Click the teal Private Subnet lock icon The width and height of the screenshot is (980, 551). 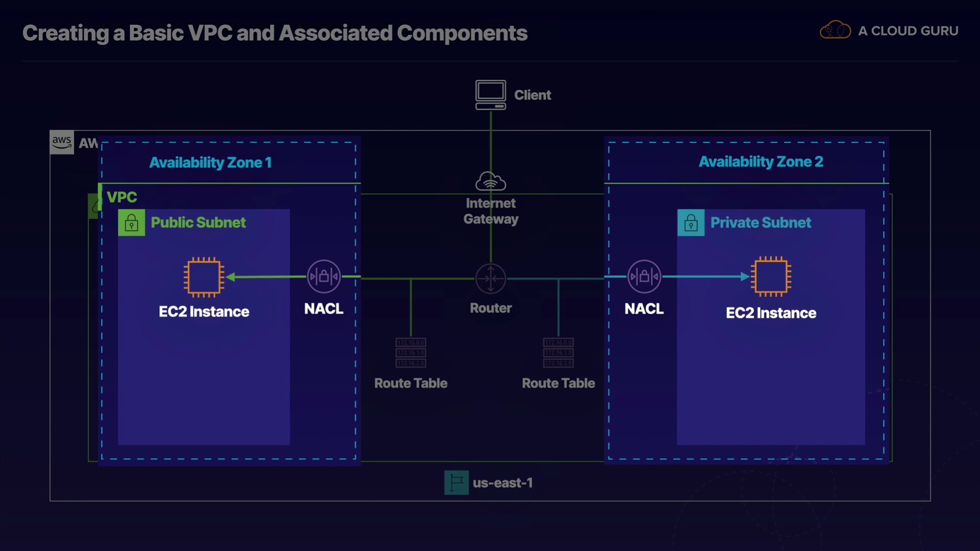tap(691, 222)
